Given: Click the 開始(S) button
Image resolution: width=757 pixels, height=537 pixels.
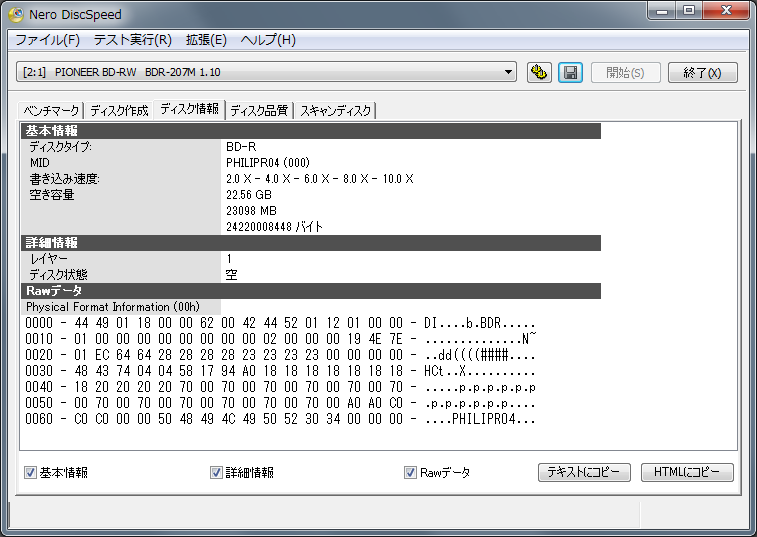Looking at the screenshot, I should click(x=625, y=72).
